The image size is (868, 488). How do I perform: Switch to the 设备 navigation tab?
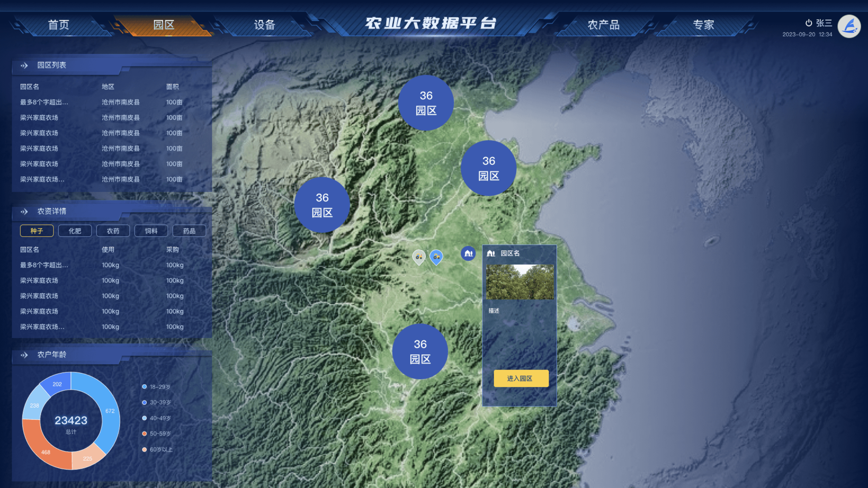264,25
